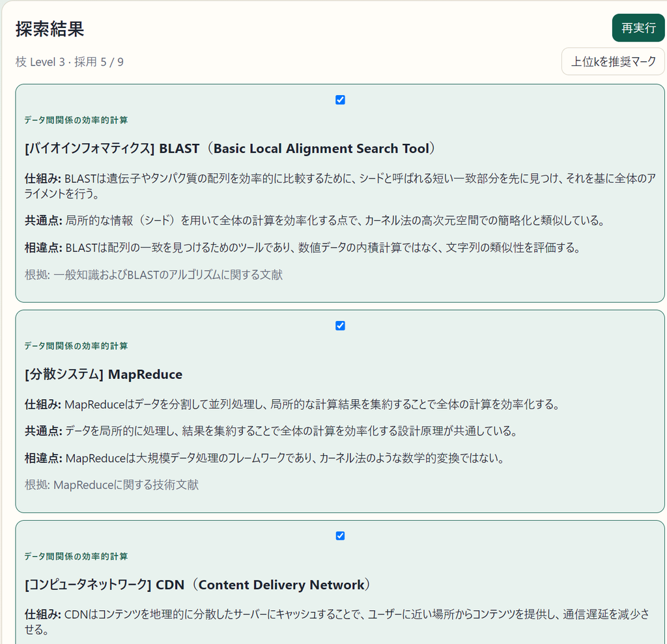Toggle the CDN result card checkbox

pos(340,536)
